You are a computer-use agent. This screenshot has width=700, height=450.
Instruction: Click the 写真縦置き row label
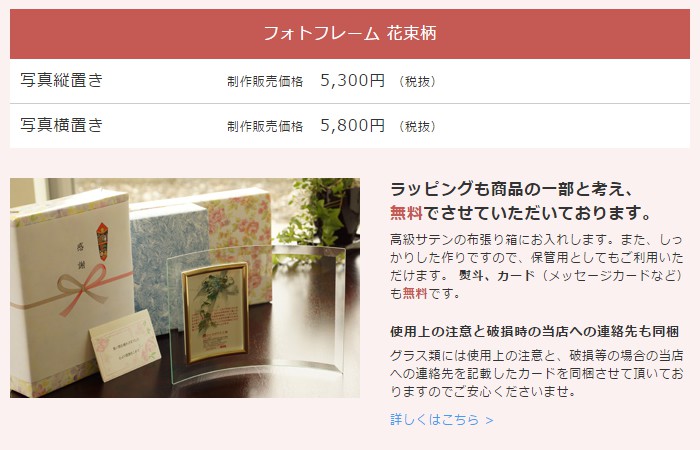pos(62,80)
